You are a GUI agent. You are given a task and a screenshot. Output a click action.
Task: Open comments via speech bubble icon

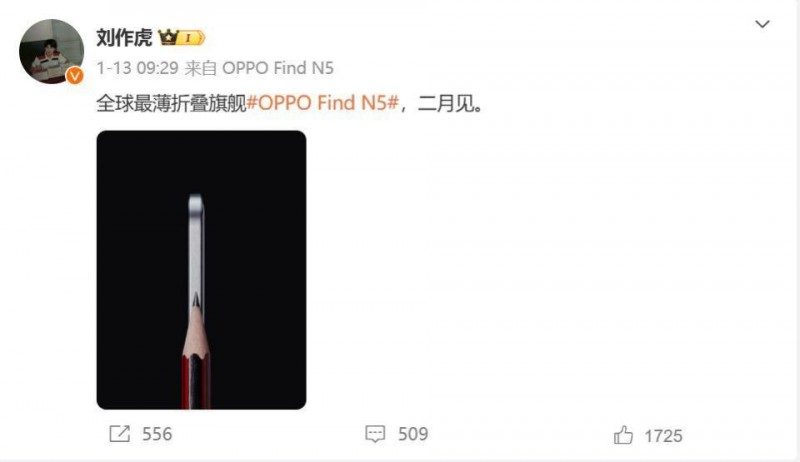coord(375,434)
